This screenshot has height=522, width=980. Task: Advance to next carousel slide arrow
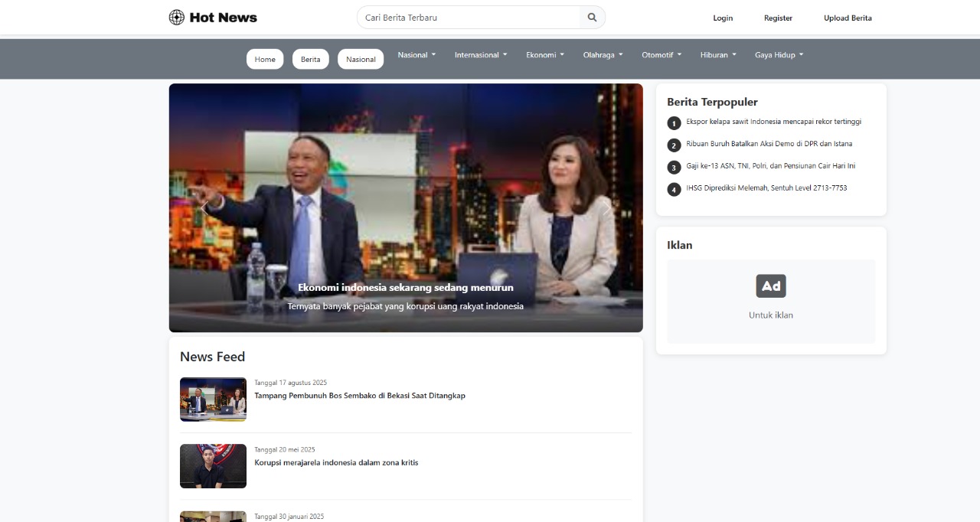pyautogui.click(x=607, y=208)
